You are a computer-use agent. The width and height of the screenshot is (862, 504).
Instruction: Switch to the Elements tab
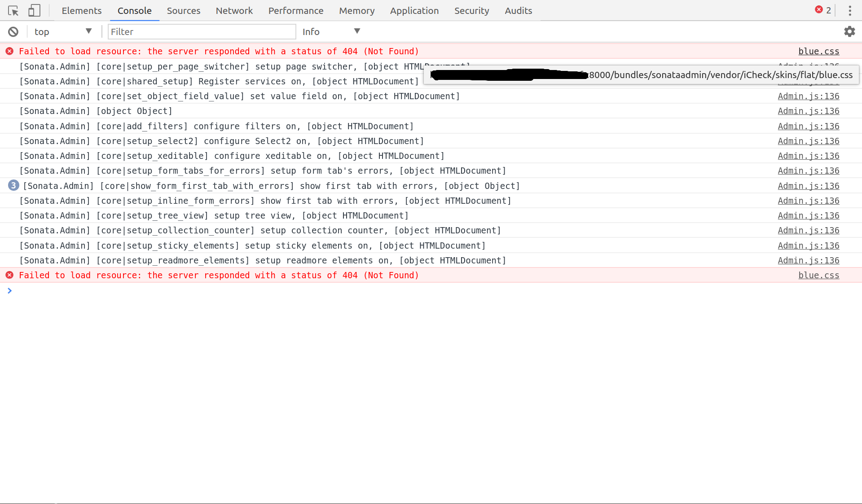point(81,10)
